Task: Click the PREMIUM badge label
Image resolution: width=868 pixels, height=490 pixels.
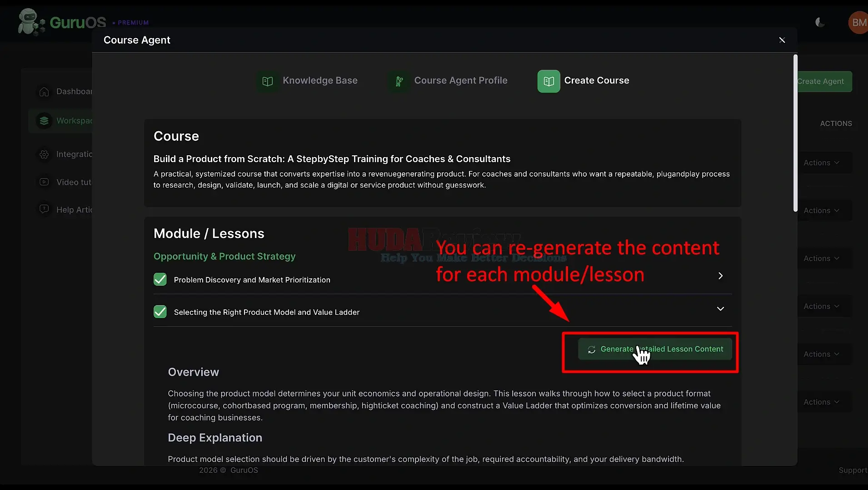Action: 133,23
